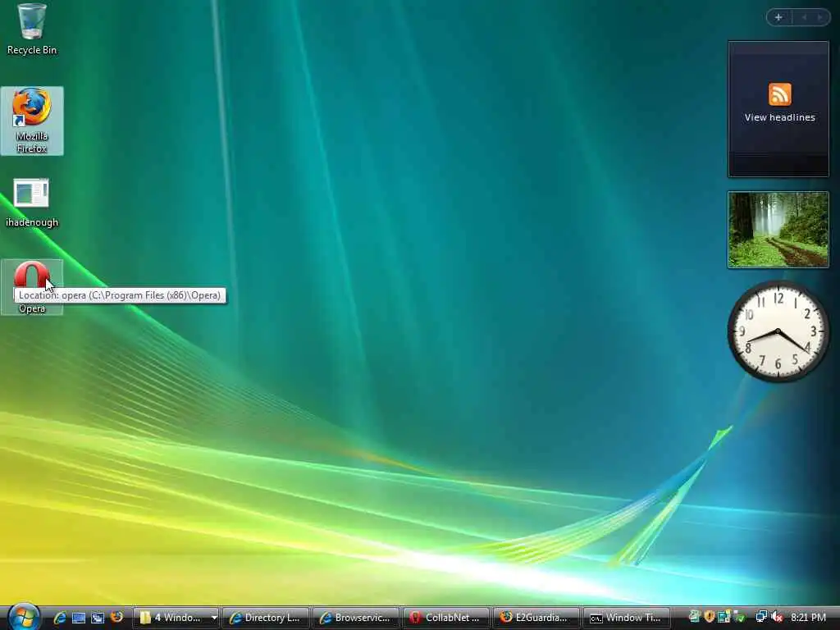Open the Windows Start orb
This screenshot has height=630, width=840.
point(24,617)
